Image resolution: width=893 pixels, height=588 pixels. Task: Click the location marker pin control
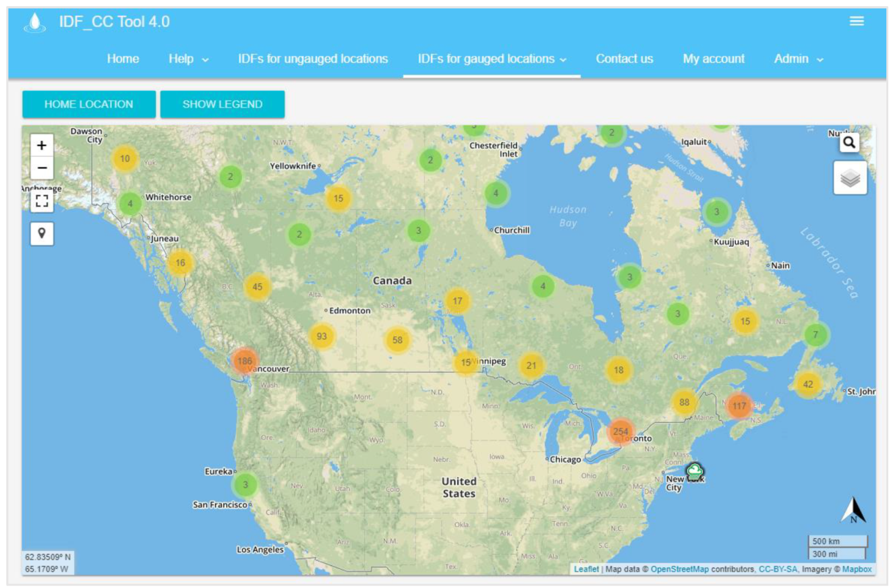42,233
